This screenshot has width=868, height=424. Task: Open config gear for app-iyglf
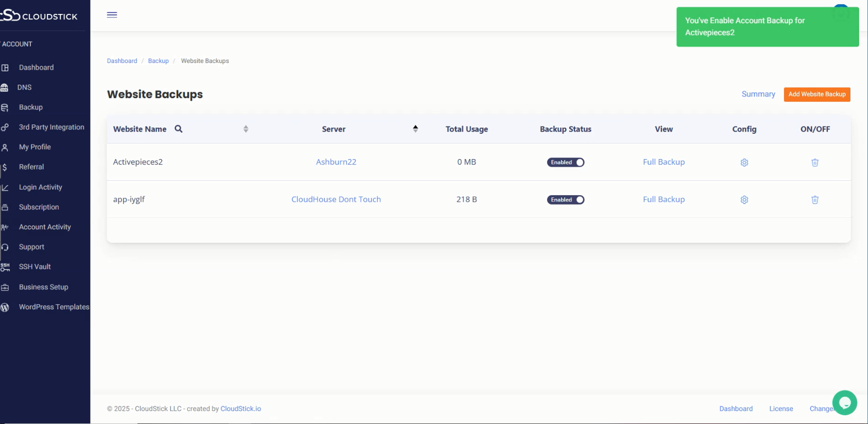pos(744,200)
